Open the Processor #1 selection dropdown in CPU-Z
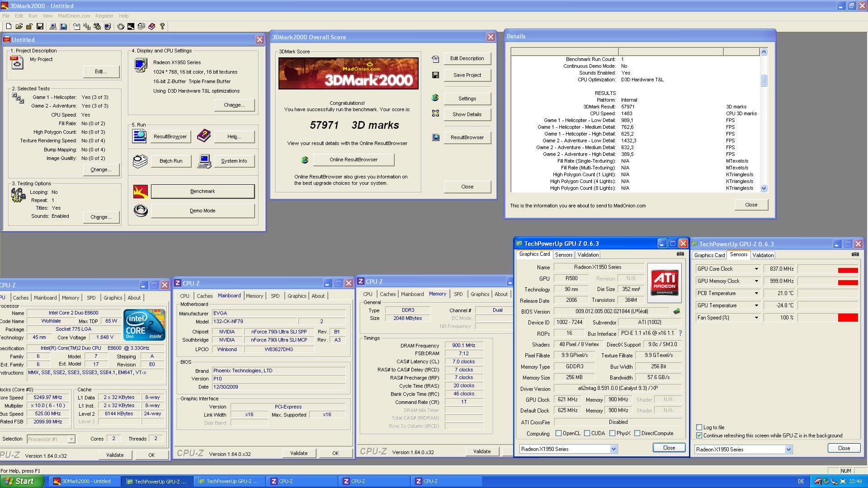The height and width of the screenshot is (488, 868). click(x=71, y=439)
